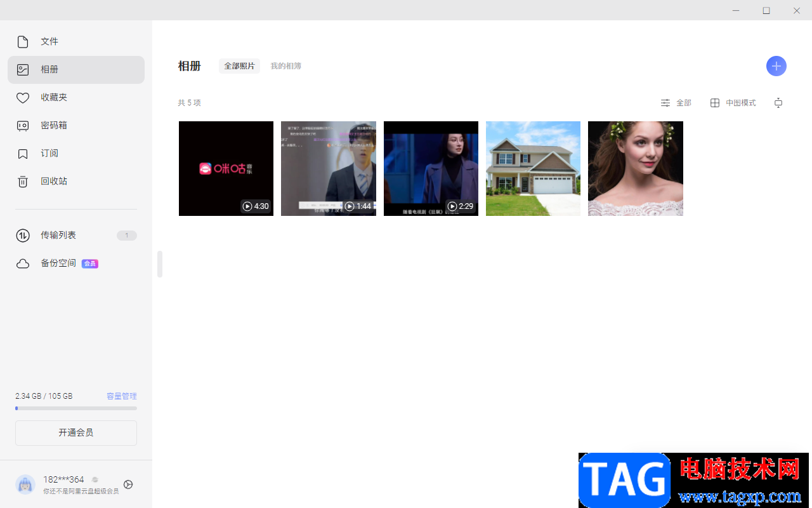Close the window

click(x=797, y=10)
